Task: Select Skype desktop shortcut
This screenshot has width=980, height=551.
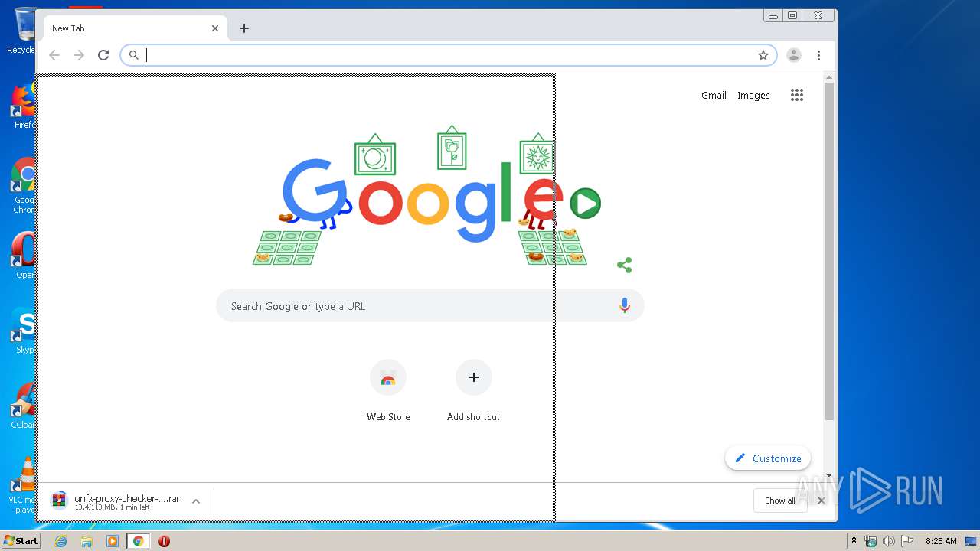Action: pos(24,331)
